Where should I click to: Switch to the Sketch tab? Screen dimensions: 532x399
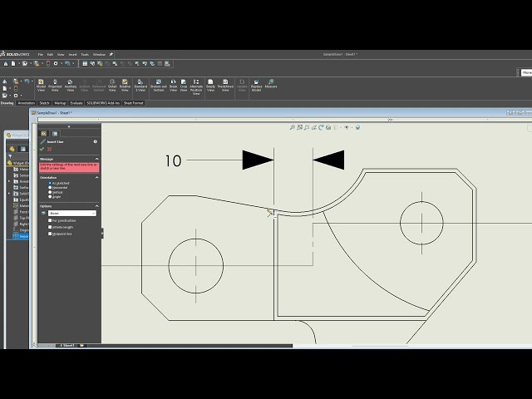(x=44, y=103)
